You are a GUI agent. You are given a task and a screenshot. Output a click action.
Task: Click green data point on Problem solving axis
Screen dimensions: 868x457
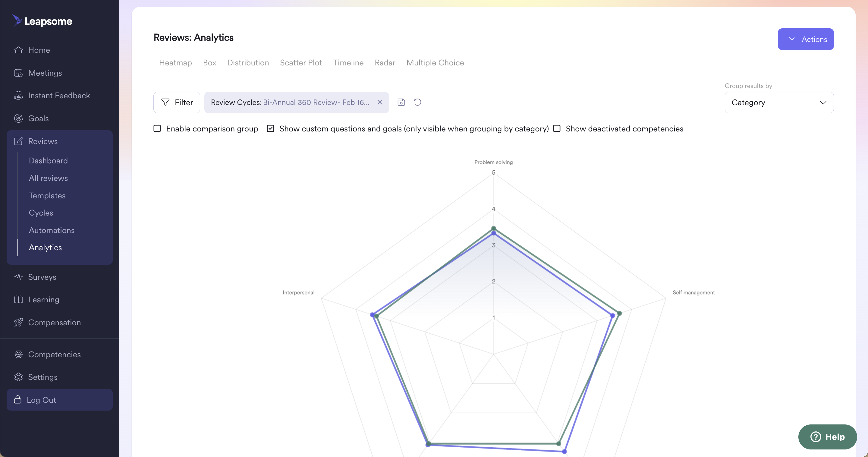pos(494,228)
